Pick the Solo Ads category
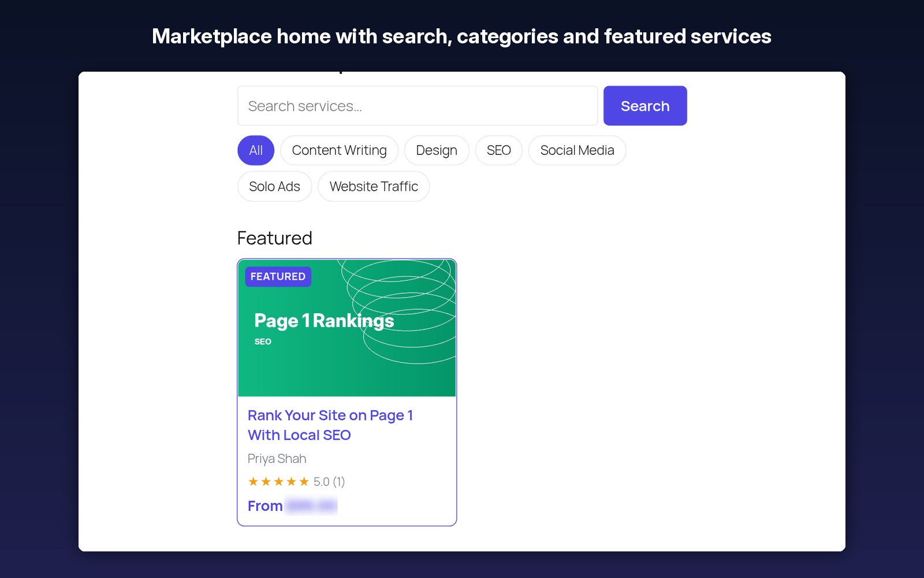 point(274,187)
